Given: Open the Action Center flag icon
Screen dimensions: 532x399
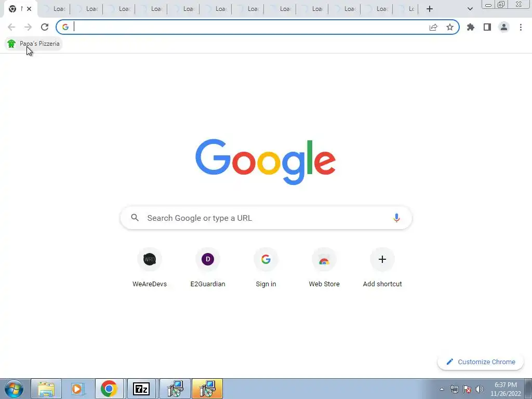Looking at the screenshot, I should [467, 389].
